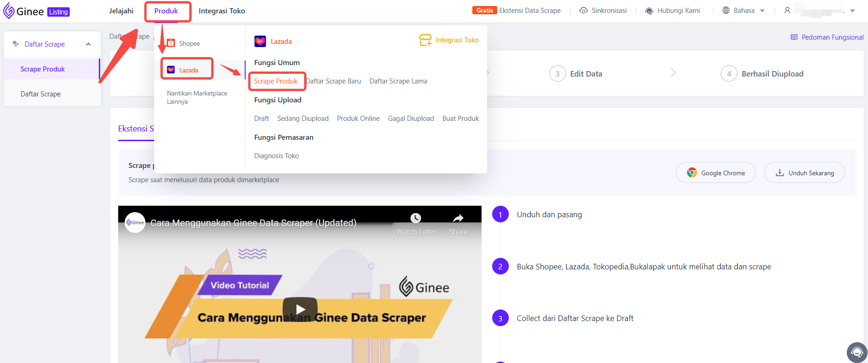Click Nantikan Marketplace Lainnya text
This screenshot has width=868, height=363.
(197, 97)
